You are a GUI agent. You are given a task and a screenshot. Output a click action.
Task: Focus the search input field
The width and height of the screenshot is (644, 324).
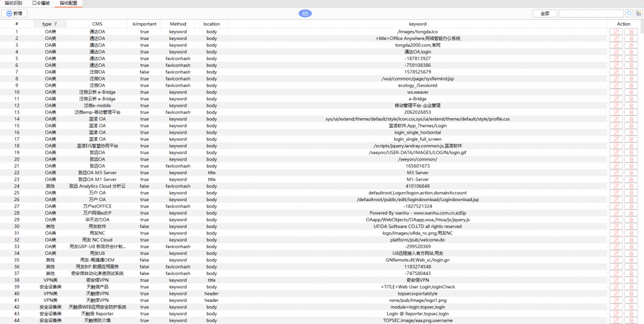(x=592, y=14)
